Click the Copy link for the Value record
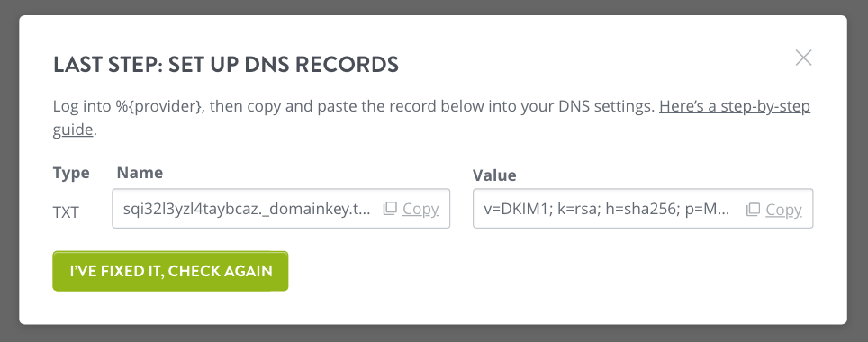 tap(784, 210)
